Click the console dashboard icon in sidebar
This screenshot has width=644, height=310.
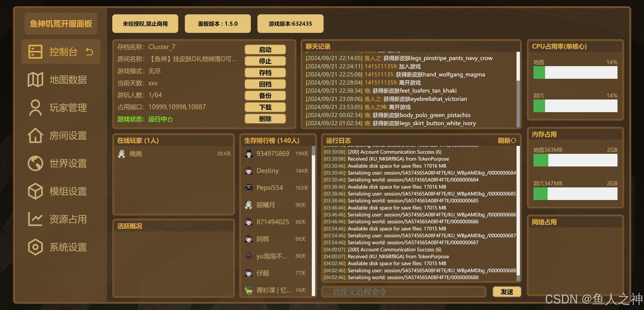coord(35,52)
